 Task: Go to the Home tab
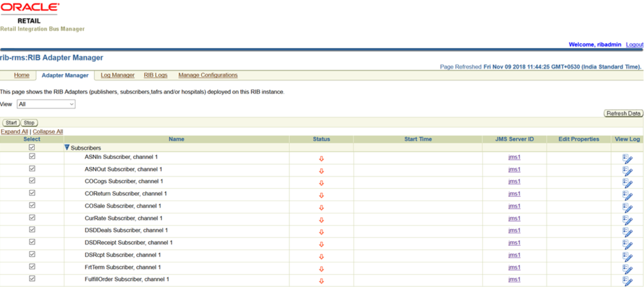21,75
